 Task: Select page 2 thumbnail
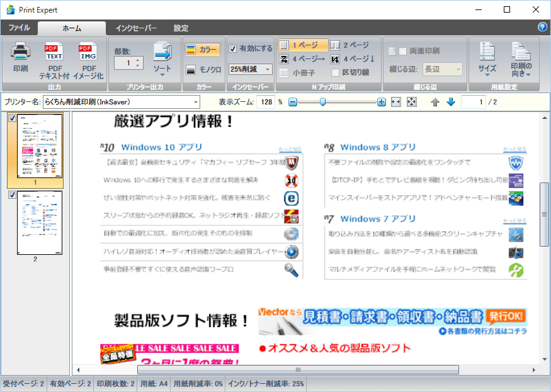point(40,223)
